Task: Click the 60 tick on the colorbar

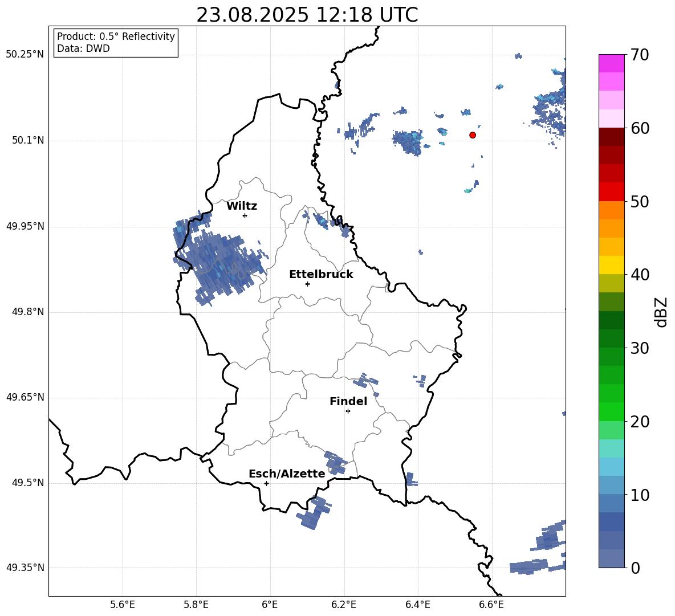Action: click(640, 128)
